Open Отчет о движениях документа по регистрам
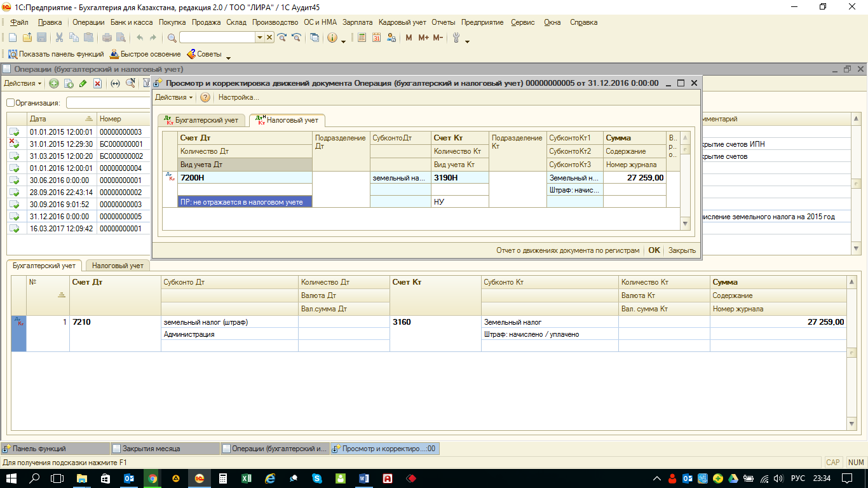 [x=567, y=250]
